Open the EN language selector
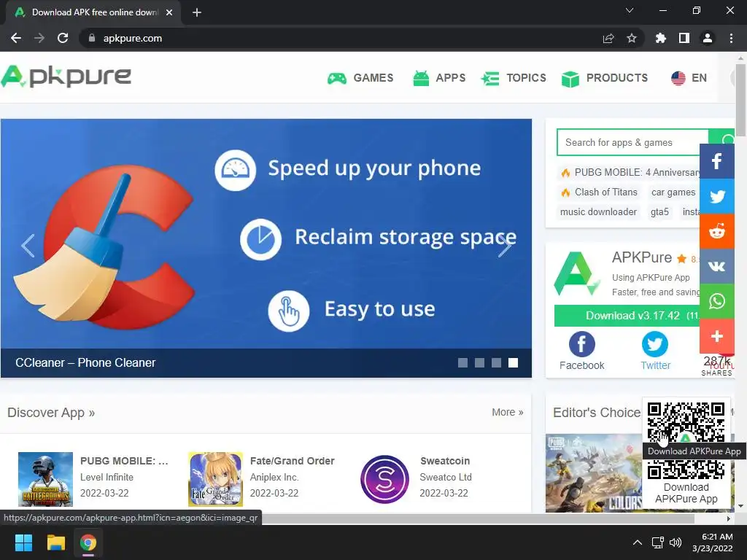 pos(689,77)
